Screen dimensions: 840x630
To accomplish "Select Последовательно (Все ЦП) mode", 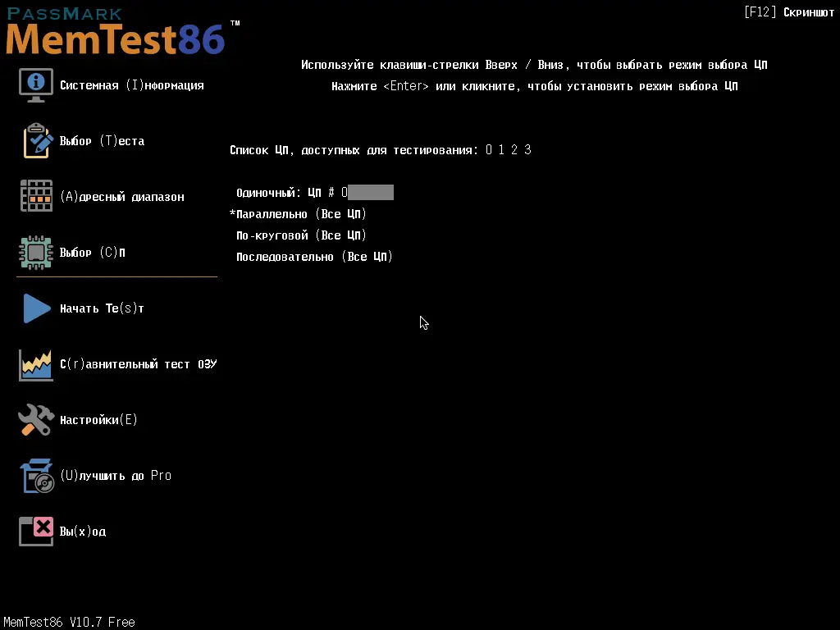I will click(x=314, y=257).
